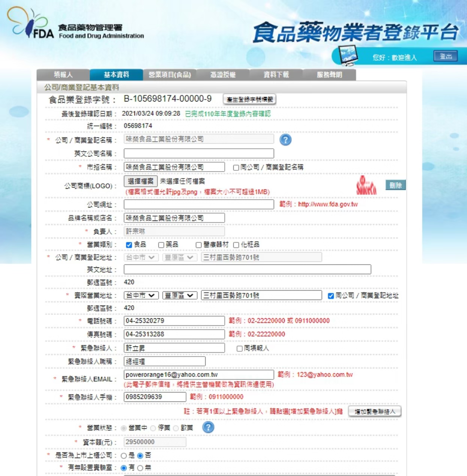467x476 pixels.
Task: Click the emergency contact email field
Action: tap(199, 375)
